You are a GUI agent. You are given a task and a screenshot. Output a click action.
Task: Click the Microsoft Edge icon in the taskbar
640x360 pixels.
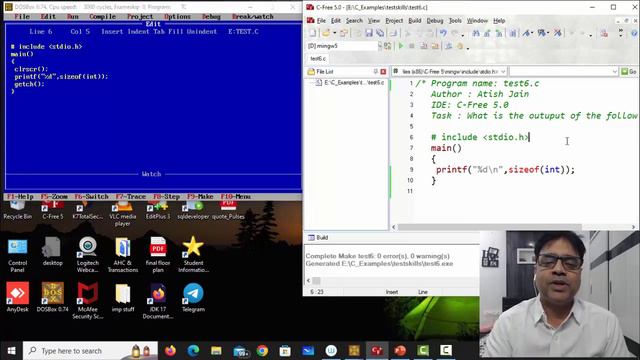[x=193, y=351]
